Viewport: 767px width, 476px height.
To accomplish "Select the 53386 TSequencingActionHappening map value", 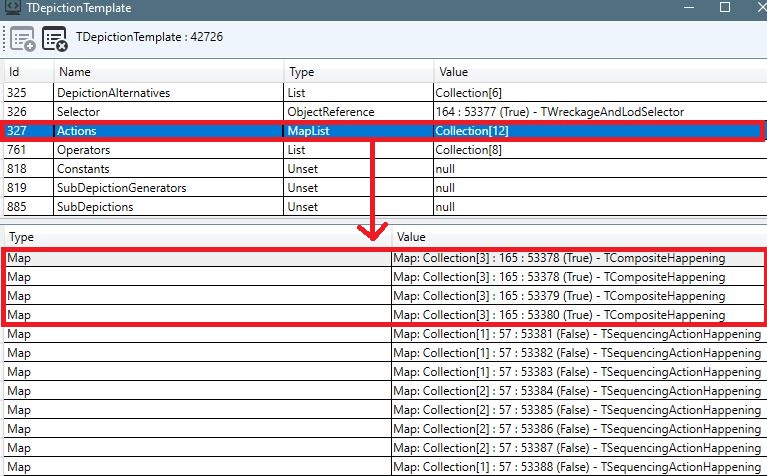I will click(579, 429).
